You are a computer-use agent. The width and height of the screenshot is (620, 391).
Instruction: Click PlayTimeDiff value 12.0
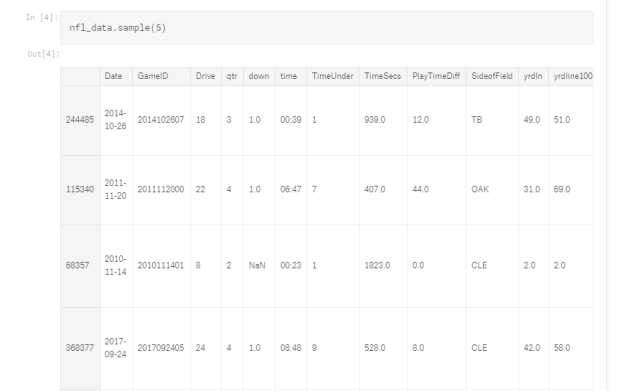click(x=420, y=120)
